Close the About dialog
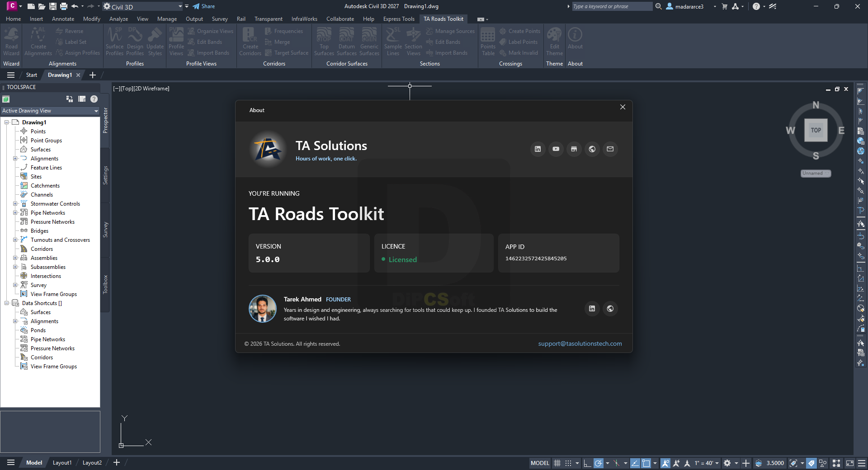This screenshot has height=470, width=868. tap(623, 107)
